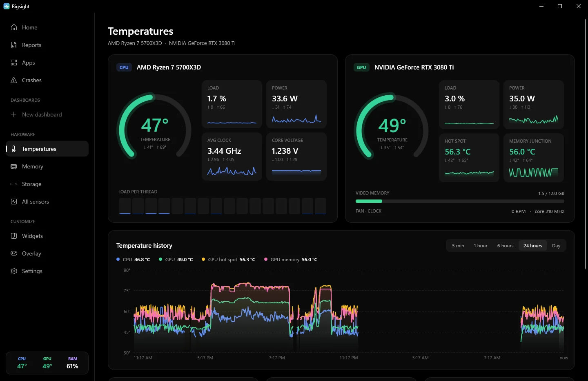
Task: Open the Reports menu item
Action: (47, 45)
